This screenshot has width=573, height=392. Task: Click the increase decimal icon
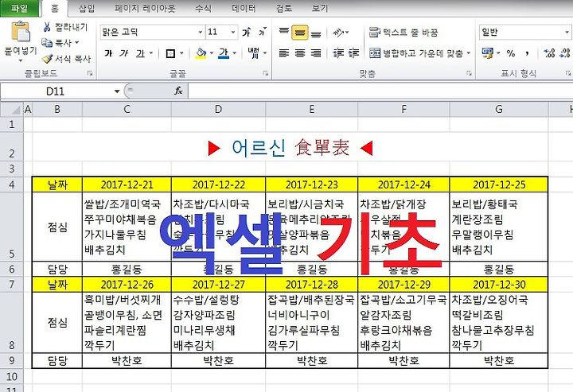coord(549,53)
